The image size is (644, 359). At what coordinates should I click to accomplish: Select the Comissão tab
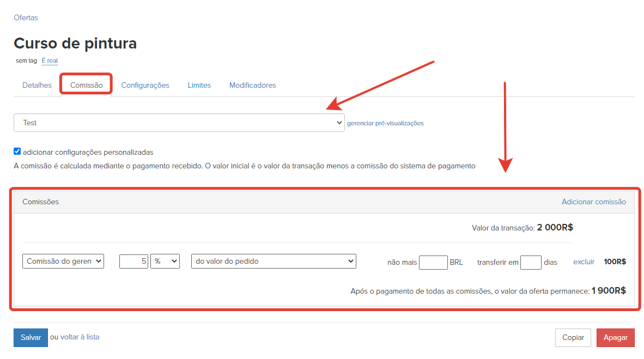point(86,85)
